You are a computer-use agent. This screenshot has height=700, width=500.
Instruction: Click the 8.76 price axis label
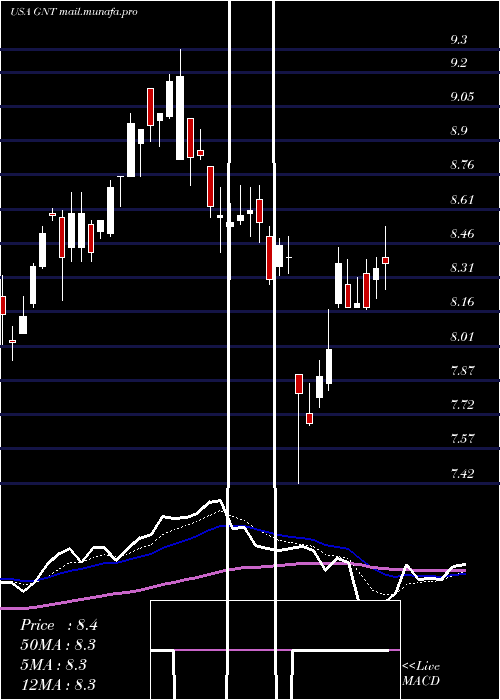coord(462,165)
